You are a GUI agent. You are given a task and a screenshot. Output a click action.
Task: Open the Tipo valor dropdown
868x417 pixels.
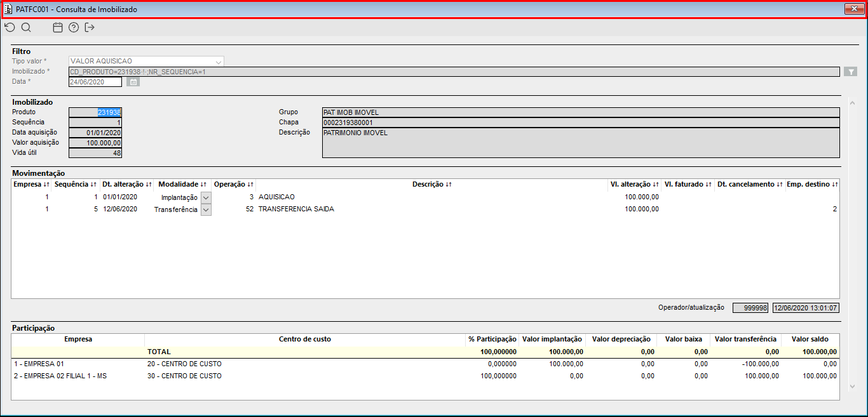(219, 61)
